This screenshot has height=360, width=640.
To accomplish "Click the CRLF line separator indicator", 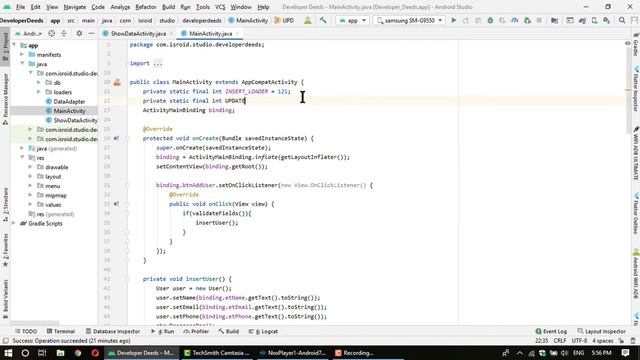I will click(x=560, y=341).
